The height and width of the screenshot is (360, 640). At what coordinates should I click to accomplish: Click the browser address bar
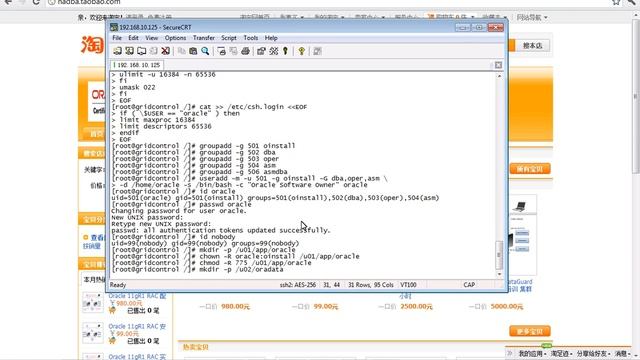pos(327,2)
